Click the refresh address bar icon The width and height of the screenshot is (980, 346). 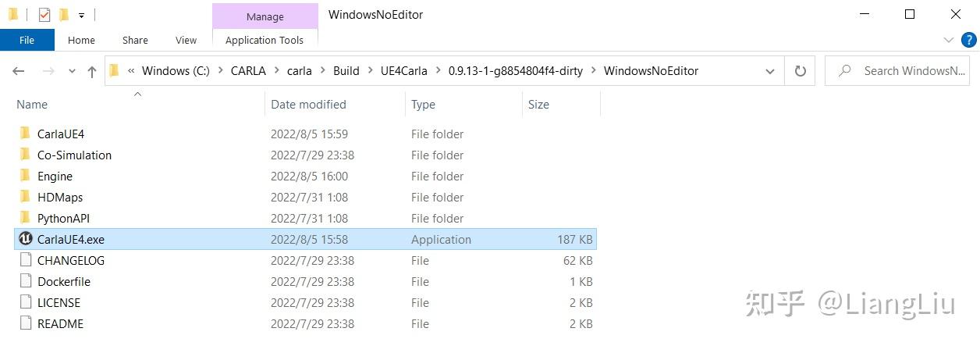(x=800, y=71)
